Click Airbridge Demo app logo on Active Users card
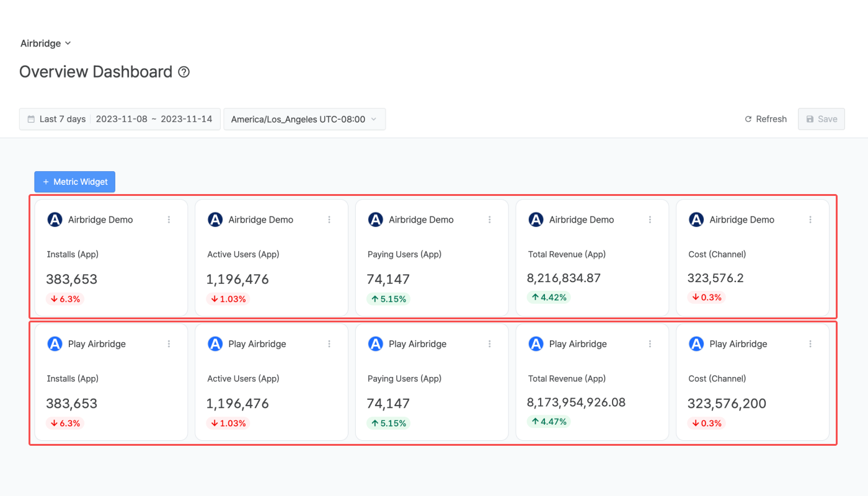The image size is (868, 496). point(215,219)
